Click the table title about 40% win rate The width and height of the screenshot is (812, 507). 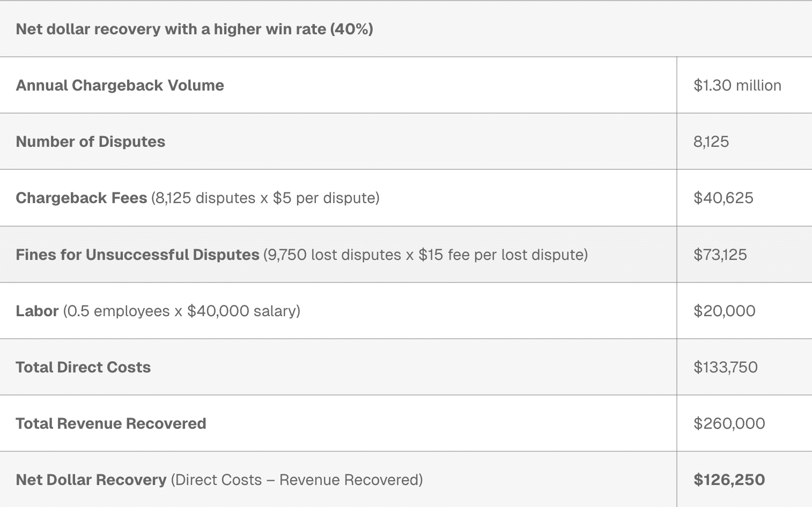[x=194, y=29]
